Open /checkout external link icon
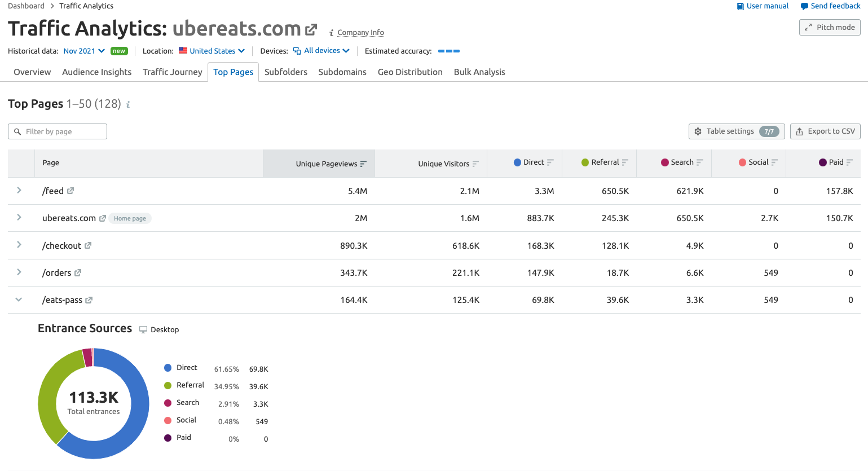The image size is (868, 471). (x=88, y=246)
